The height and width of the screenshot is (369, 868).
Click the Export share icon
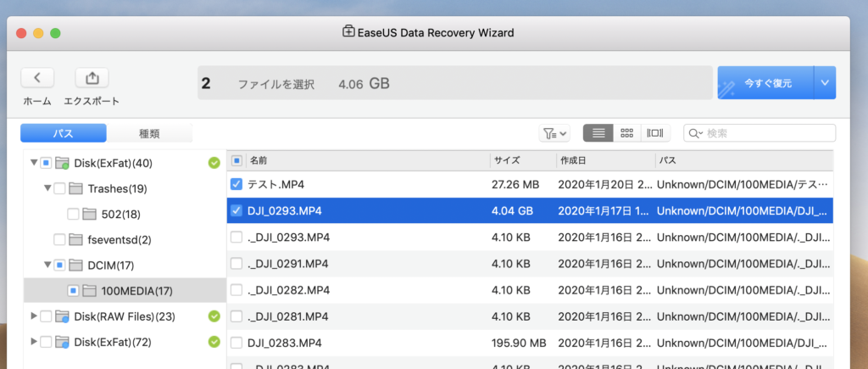point(92,77)
